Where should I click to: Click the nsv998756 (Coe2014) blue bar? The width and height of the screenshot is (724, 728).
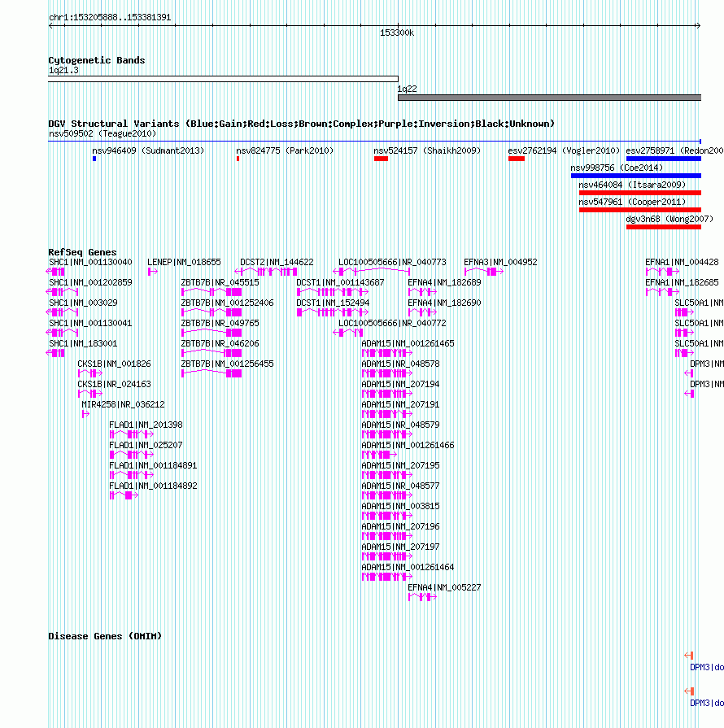(636, 176)
